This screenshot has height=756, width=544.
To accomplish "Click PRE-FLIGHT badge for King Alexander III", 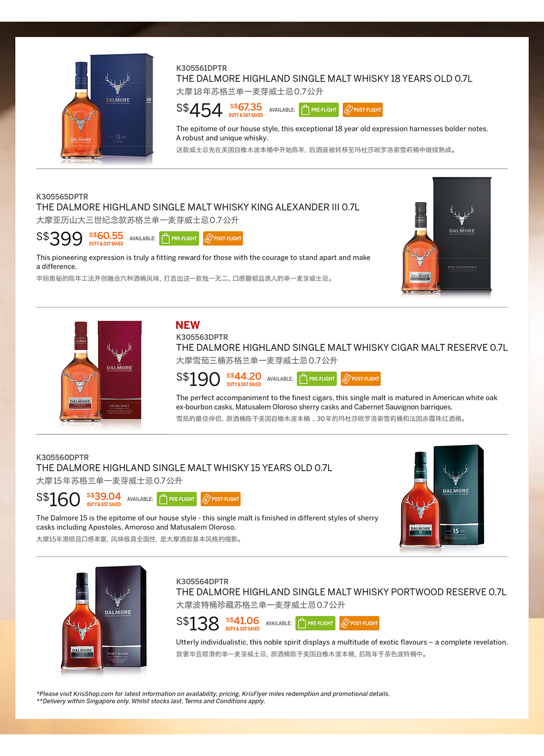I will click(179, 238).
